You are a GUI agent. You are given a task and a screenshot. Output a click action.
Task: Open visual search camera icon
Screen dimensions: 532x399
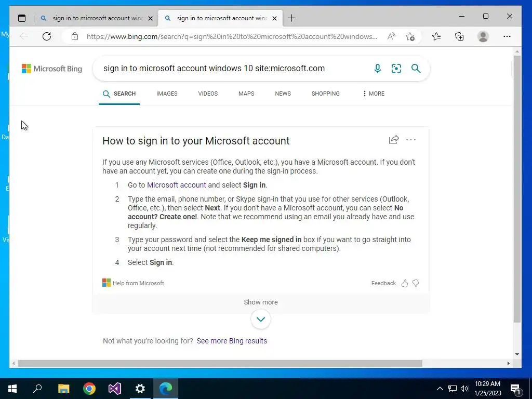396,69
